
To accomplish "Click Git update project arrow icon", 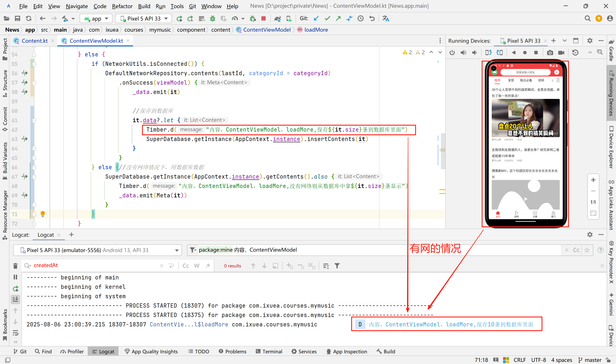I will tap(316, 18).
